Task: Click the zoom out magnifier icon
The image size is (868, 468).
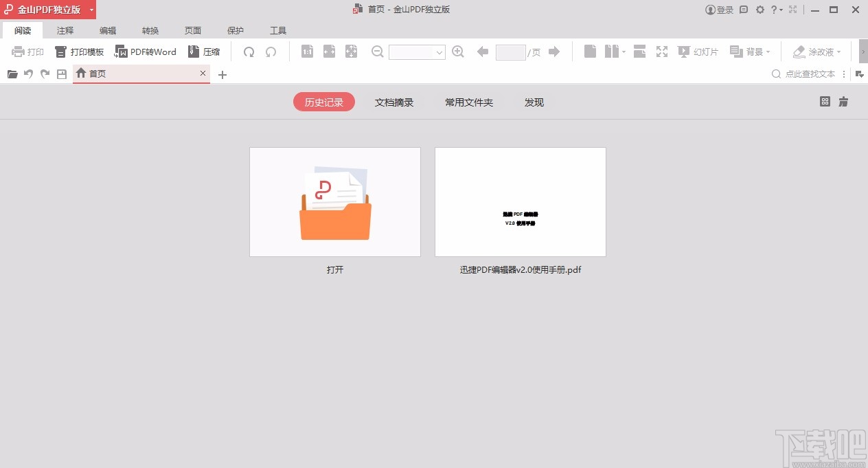Action: click(x=377, y=52)
